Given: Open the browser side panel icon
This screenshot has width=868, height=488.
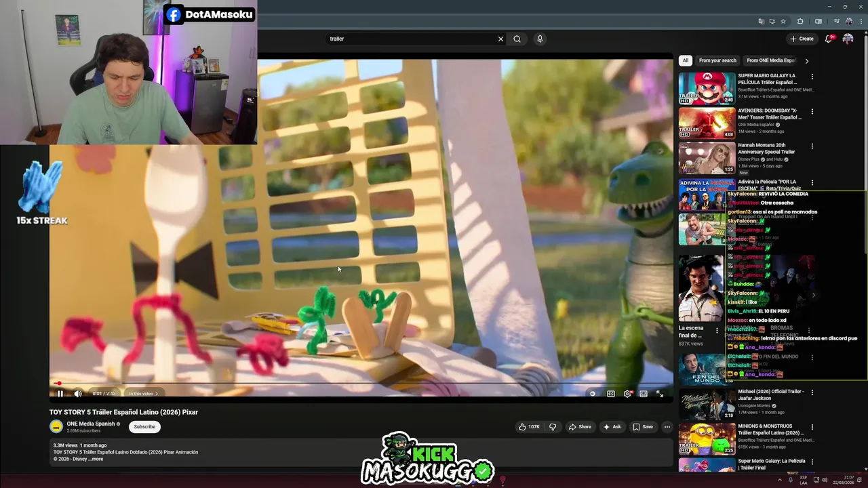Looking at the screenshot, I should coord(818,21).
